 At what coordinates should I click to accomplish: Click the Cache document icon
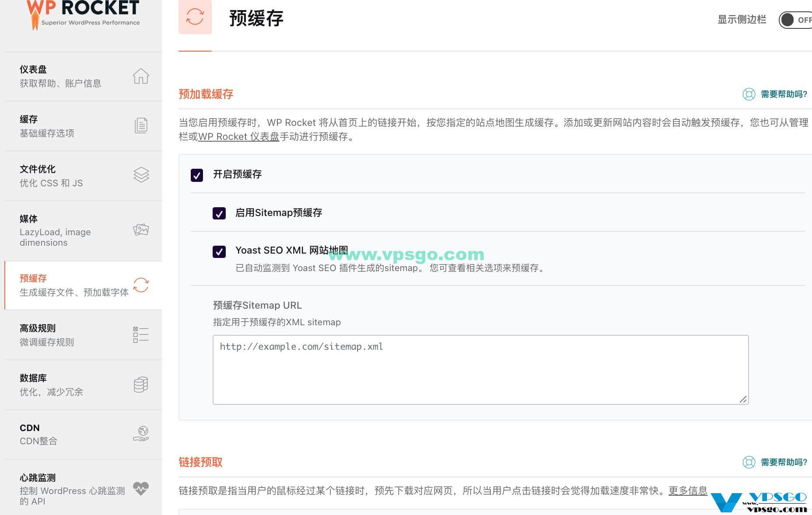point(141,125)
